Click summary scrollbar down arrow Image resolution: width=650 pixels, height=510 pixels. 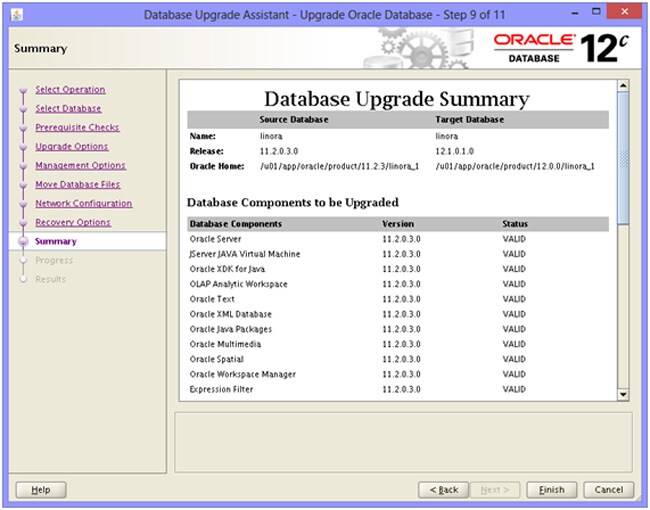623,394
